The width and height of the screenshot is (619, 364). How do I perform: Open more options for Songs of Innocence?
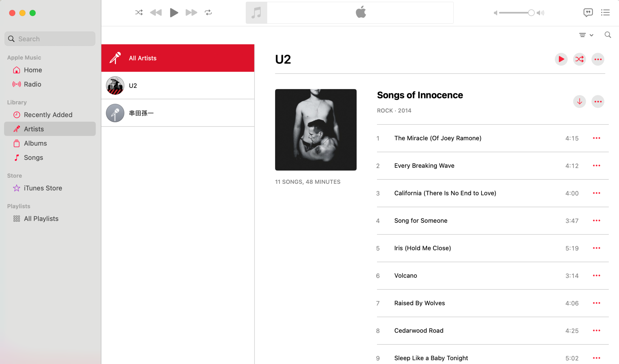(x=598, y=102)
